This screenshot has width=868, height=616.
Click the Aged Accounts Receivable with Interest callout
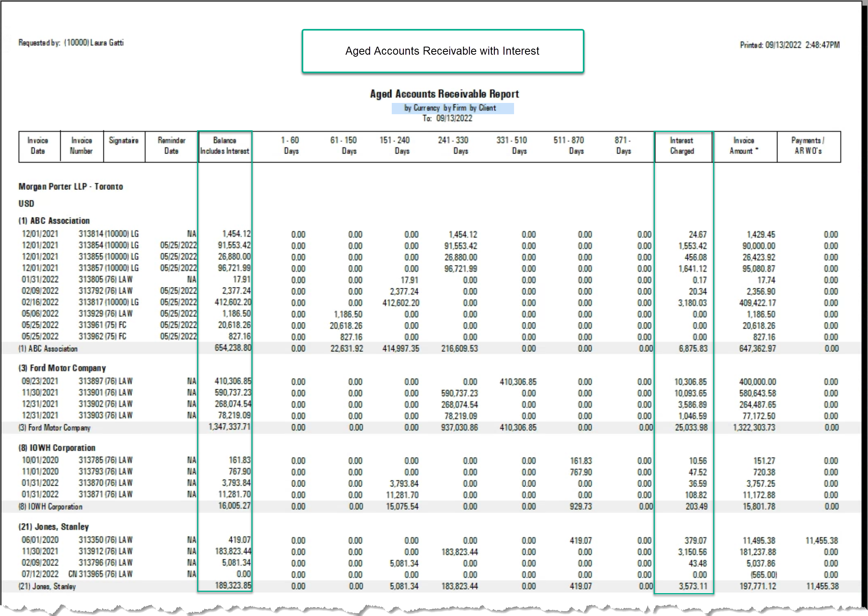[x=443, y=51]
